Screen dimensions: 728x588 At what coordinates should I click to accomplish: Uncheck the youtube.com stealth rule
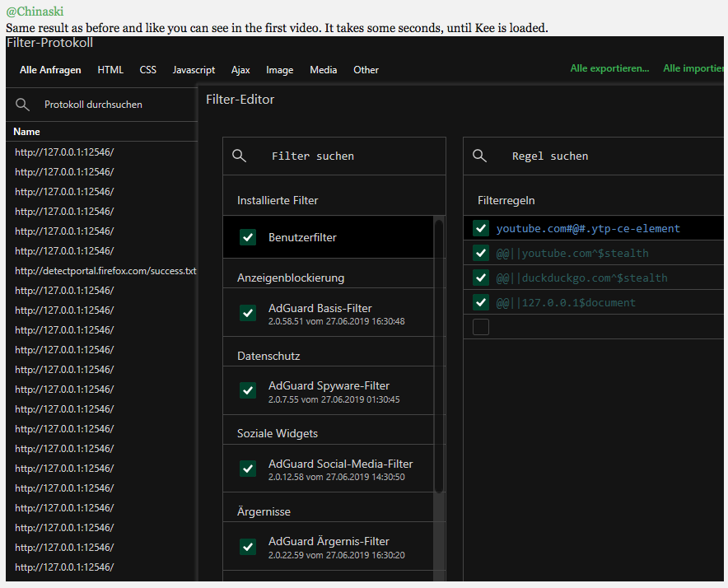[x=481, y=253]
